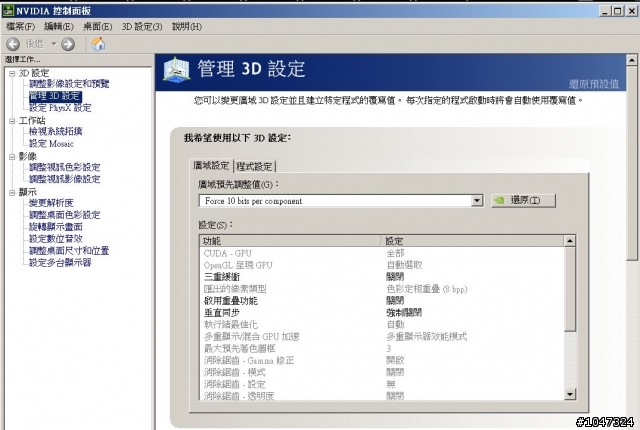This screenshot has height=430, width=640.
Task: Select 調整影像設定和預覽 in tree
Action: click(x=69, y=84)
